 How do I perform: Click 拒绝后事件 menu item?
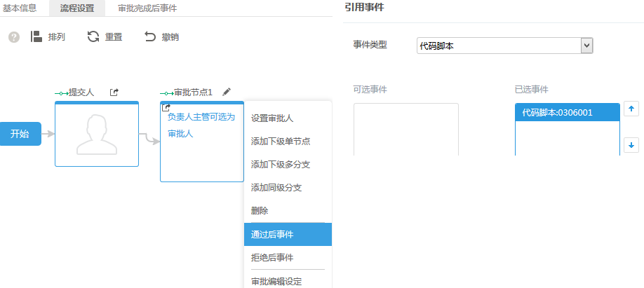272,257
